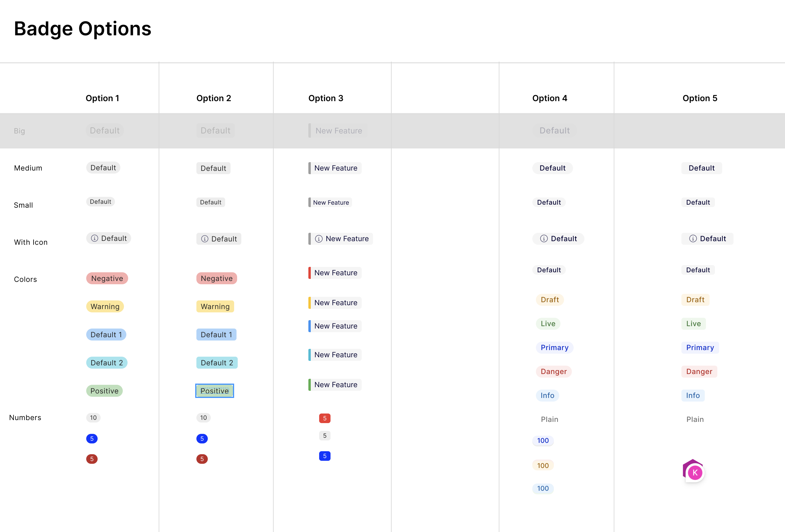Select Option 3 tab header
Image resolution: width=785 pixels, height=532 pixels.
click(325, 97)
